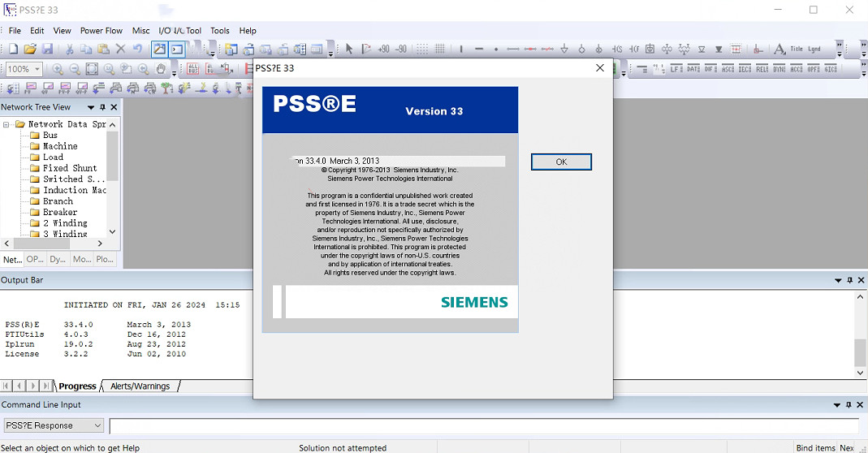Click the New file toolbar icon

tap(13, 50)
